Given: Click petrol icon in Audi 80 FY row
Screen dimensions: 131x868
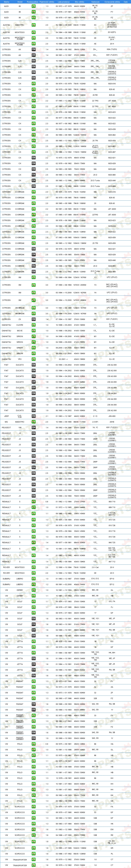Looking at the screenshot, I should 34,12.
